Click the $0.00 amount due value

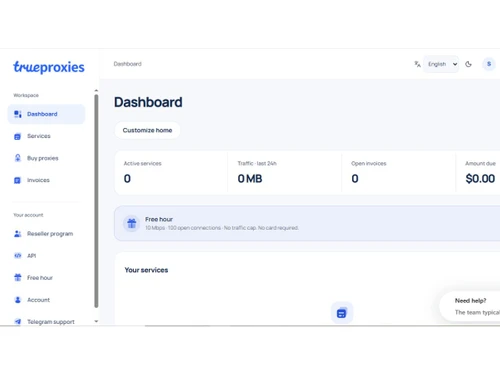[x=480, y=179]
